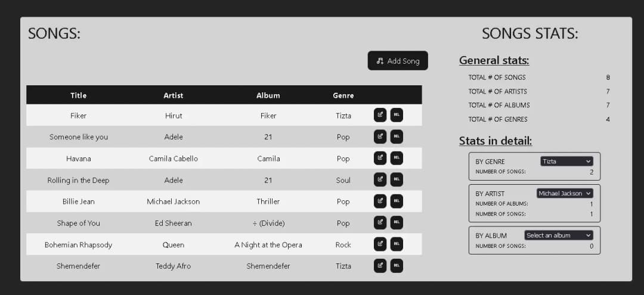Open the By Genre dropdown
The image size is (644, 295).
pyautogui.click(x=566, y=162)
